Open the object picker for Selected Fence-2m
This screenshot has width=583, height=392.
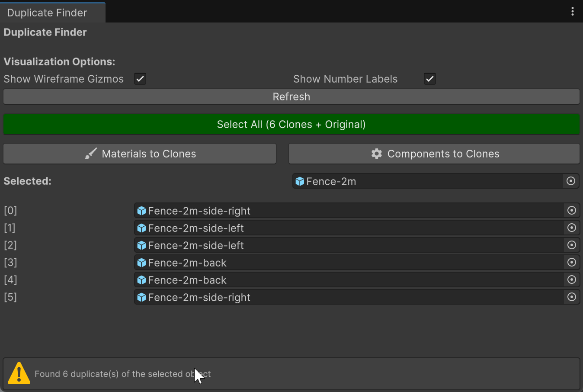[x=571, y=181]
